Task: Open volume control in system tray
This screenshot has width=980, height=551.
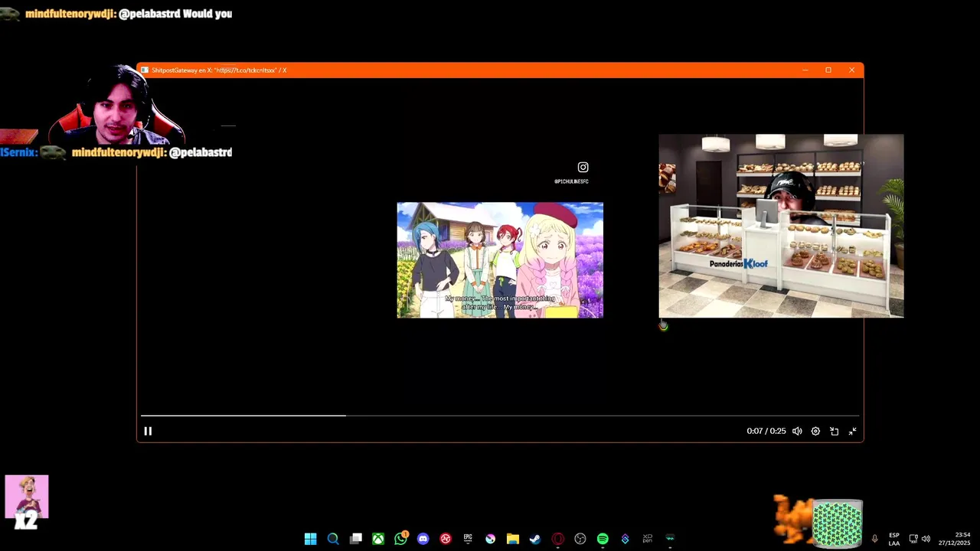Action: point(926,539)
